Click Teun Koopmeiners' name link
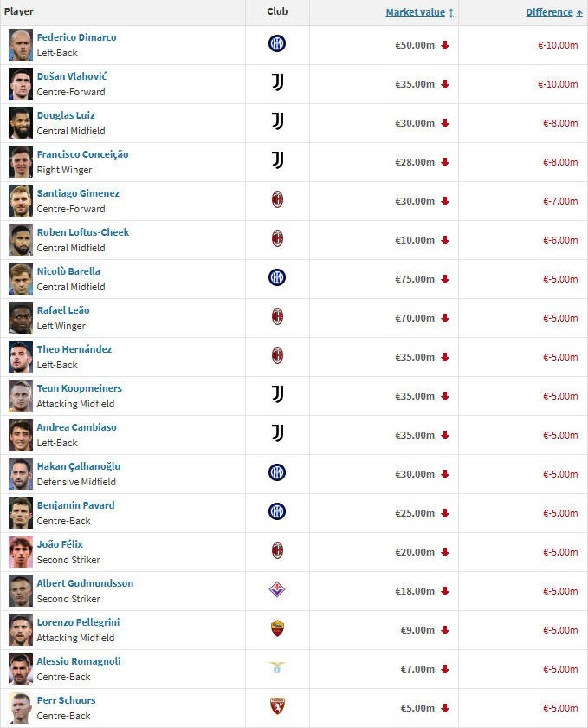Image resolution: width=588 pixels, height=728 pixels. click(80, 388)
